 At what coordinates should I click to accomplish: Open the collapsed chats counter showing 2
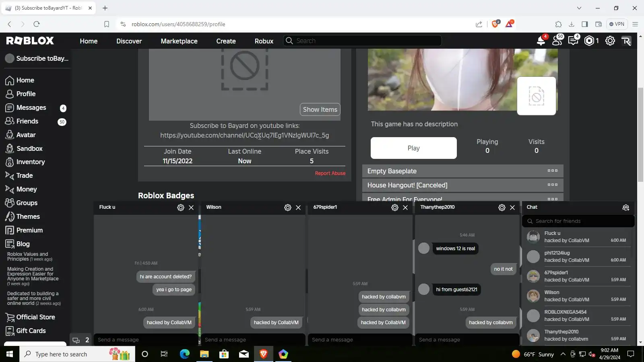[81, 340]
